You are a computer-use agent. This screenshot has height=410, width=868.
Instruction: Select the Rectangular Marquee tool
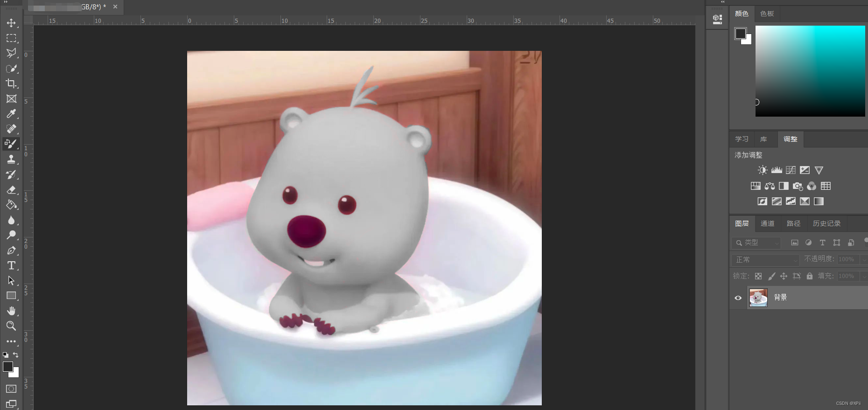point(11,38)
